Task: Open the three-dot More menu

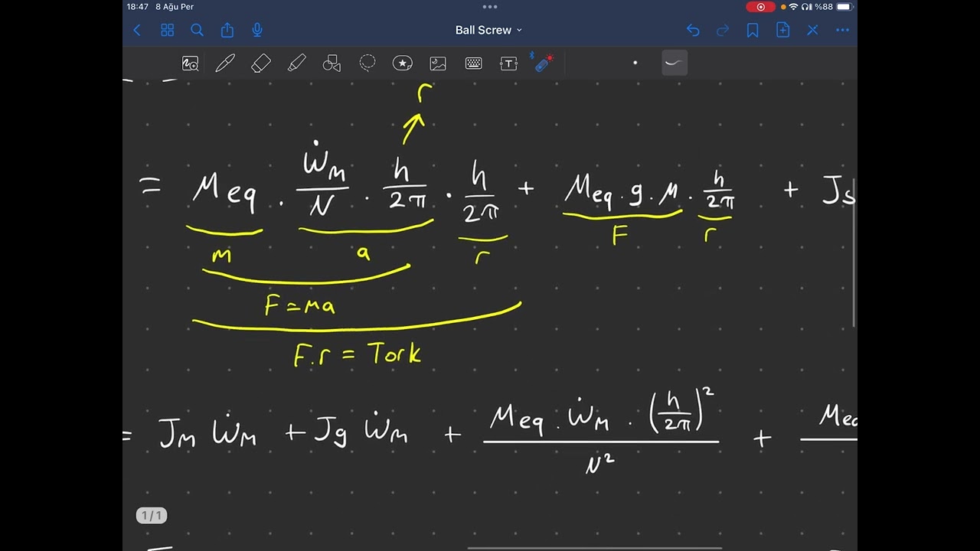Action: pyautogui.click(x=842, y=30)
